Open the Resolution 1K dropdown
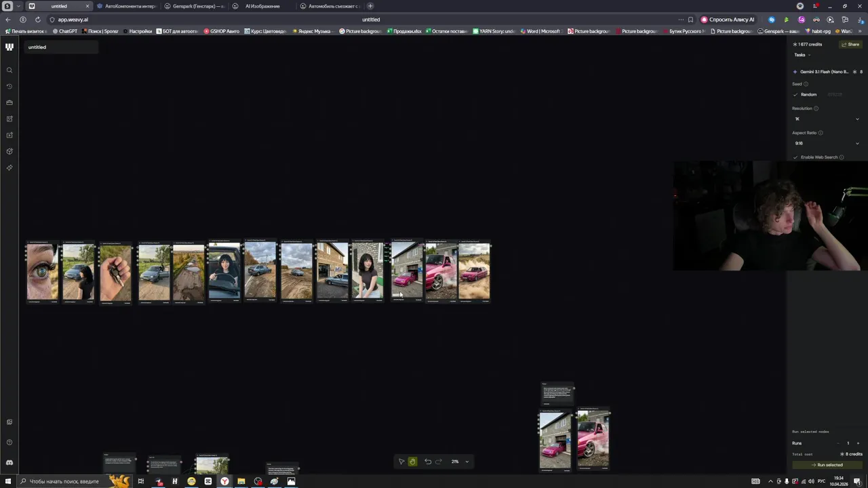This screenshot has width=868, height=488. [x=827, y=119]
